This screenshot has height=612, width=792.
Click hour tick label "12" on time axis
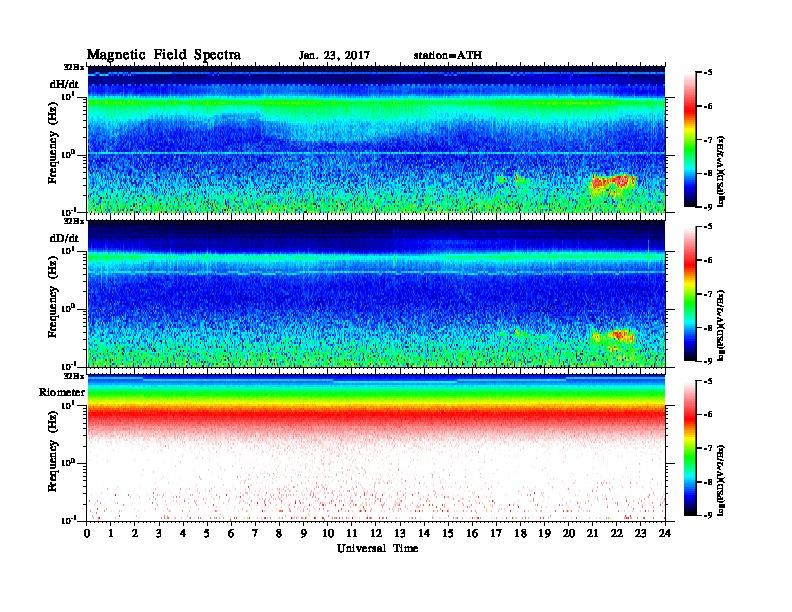click(x=376, y=534)
